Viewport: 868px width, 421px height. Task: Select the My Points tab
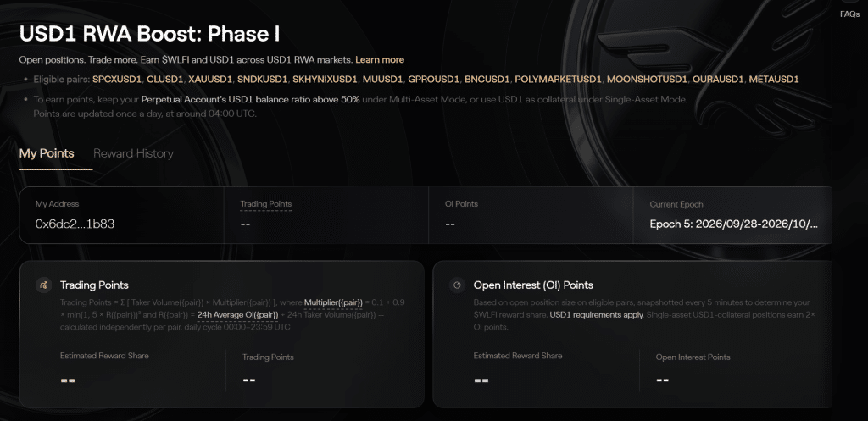[47, 153]
